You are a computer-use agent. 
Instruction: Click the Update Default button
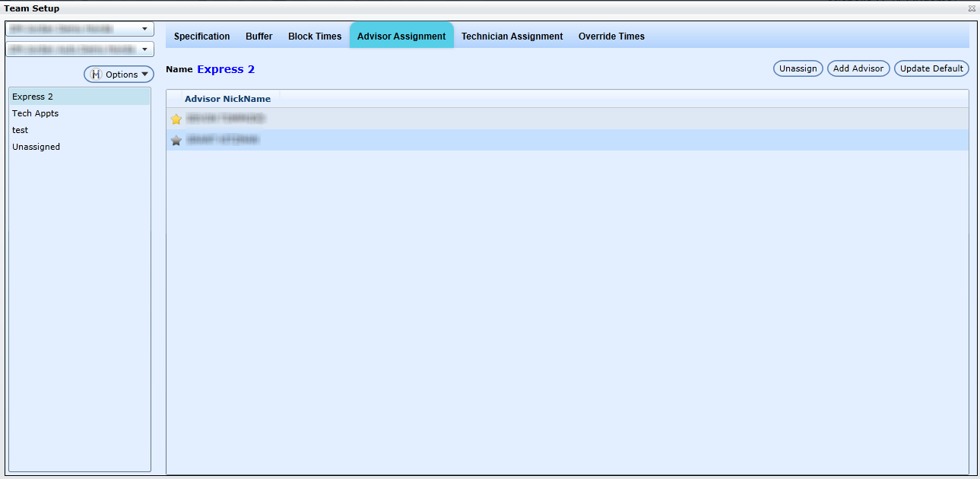pos(931,68)
